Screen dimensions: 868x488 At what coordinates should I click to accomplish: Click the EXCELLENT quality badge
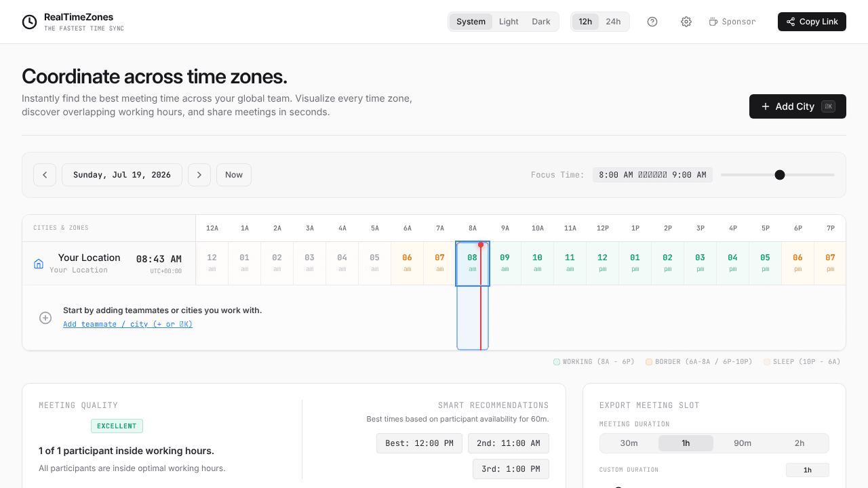117,426
